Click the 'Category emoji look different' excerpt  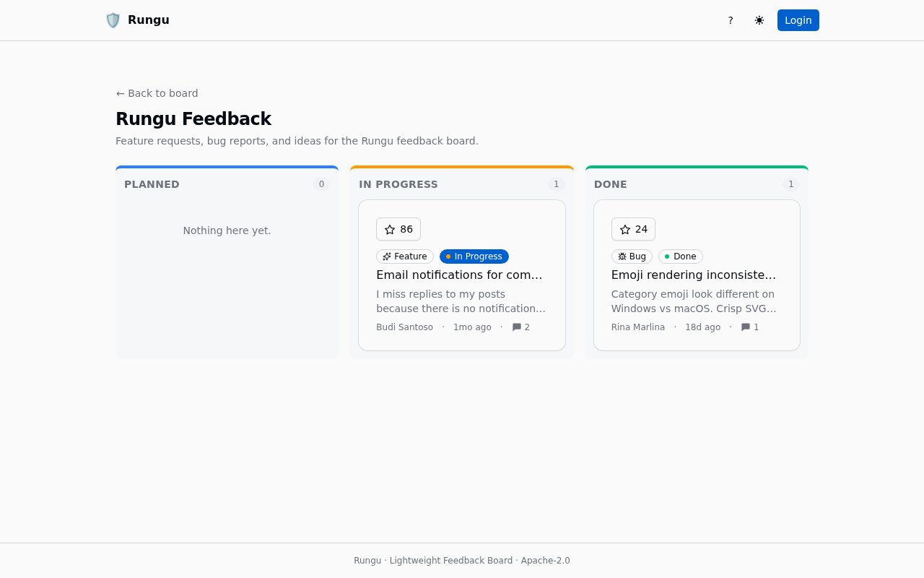click(694, 301)
